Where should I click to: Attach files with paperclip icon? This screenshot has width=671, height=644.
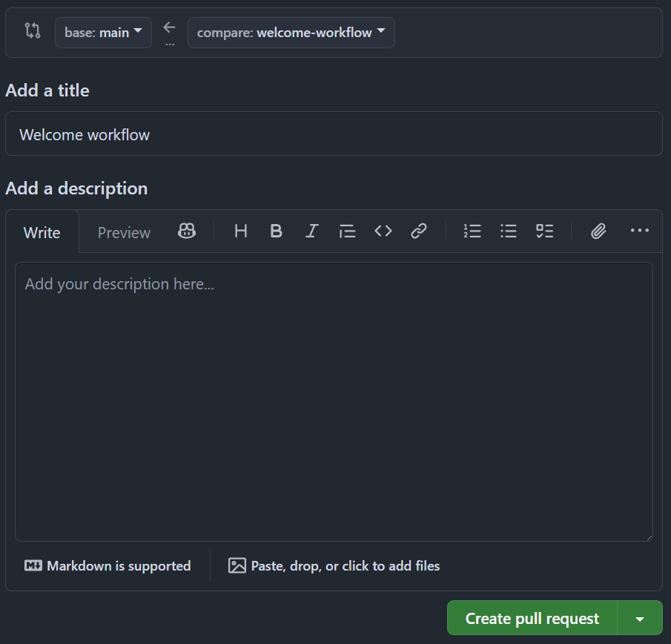tap(598, 231)
